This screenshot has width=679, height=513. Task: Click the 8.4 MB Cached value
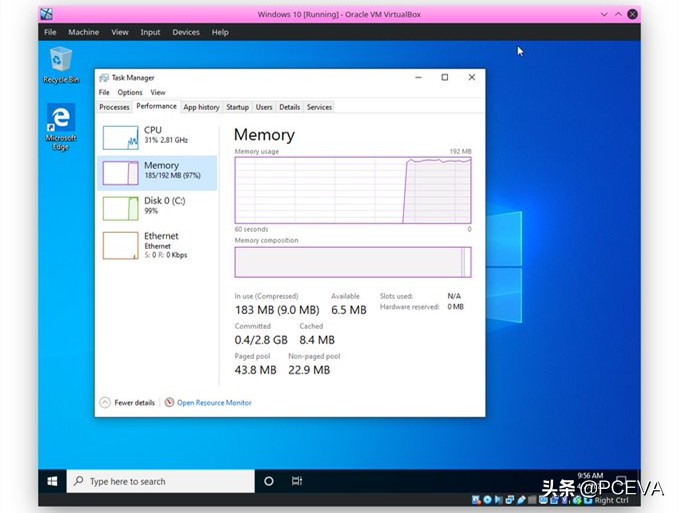point(317,340)
